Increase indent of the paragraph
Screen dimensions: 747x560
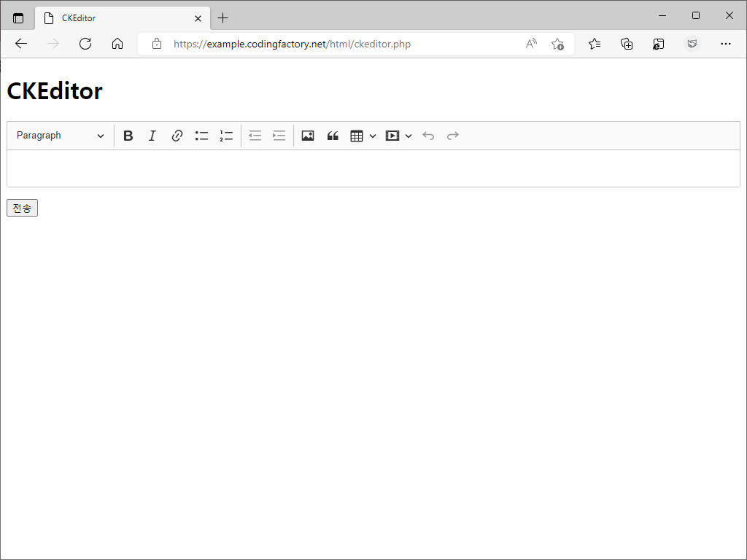tap(279, 136)
